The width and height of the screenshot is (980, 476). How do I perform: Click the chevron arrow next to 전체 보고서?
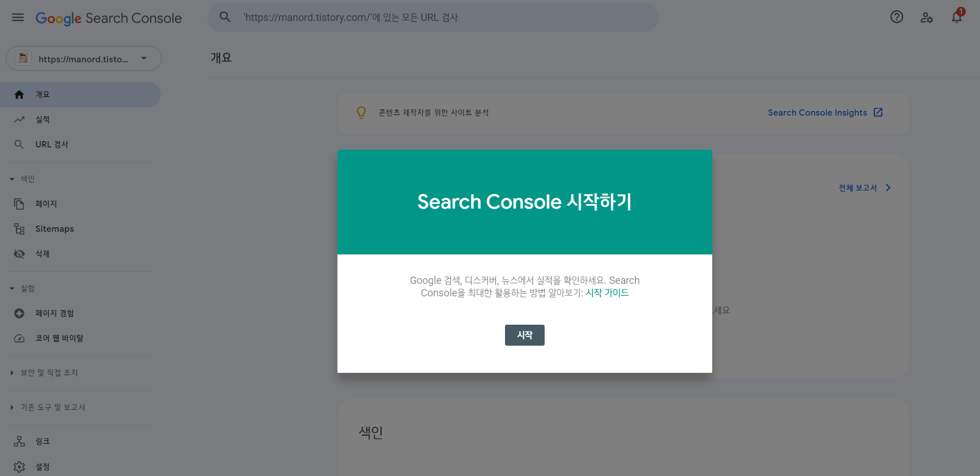click(888, 188)
